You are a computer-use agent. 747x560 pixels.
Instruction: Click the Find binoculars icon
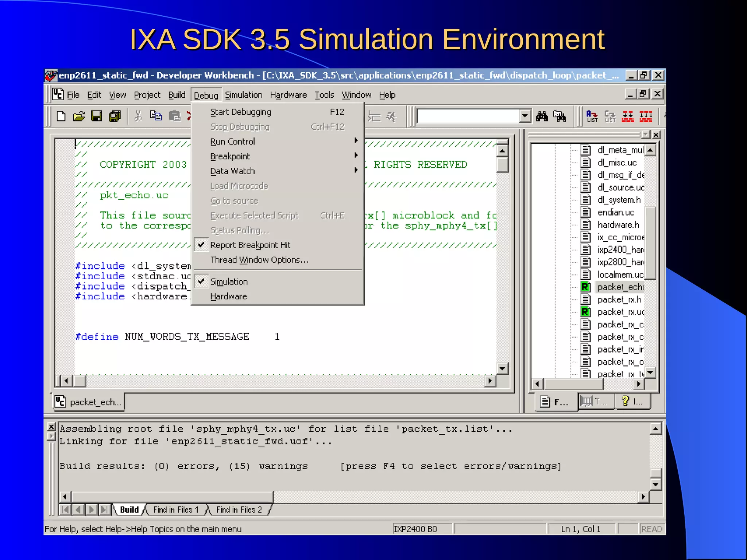[542, 116]
